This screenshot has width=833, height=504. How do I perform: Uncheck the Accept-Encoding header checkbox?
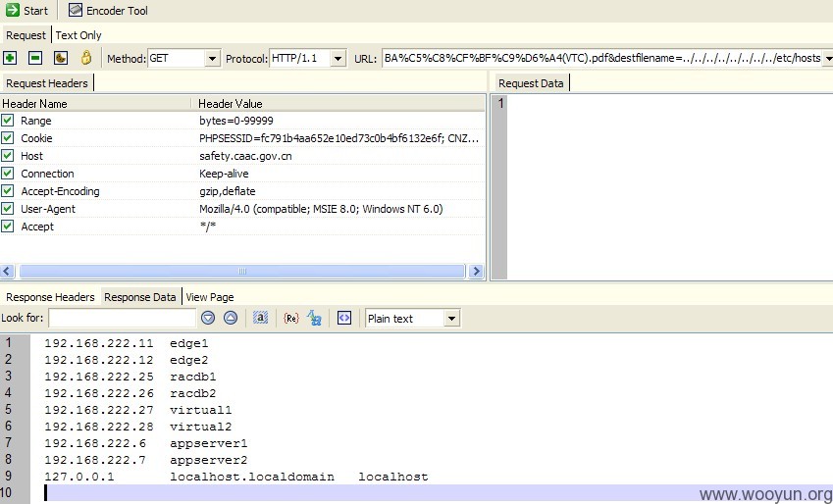coord(8,190)
